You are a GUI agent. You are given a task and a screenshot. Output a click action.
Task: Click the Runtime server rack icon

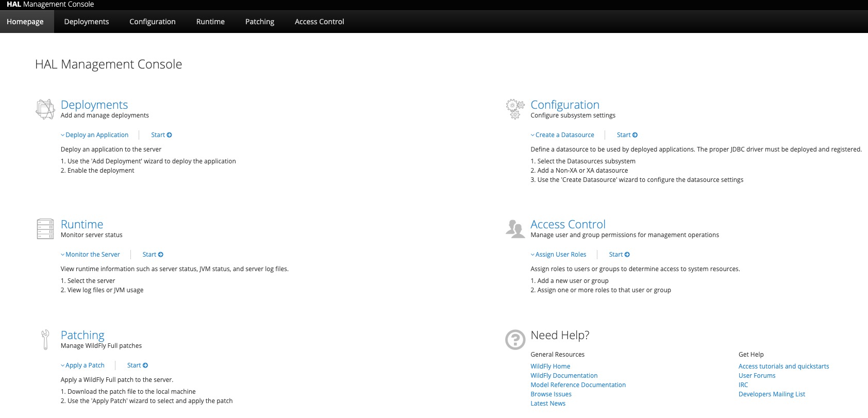45,229
